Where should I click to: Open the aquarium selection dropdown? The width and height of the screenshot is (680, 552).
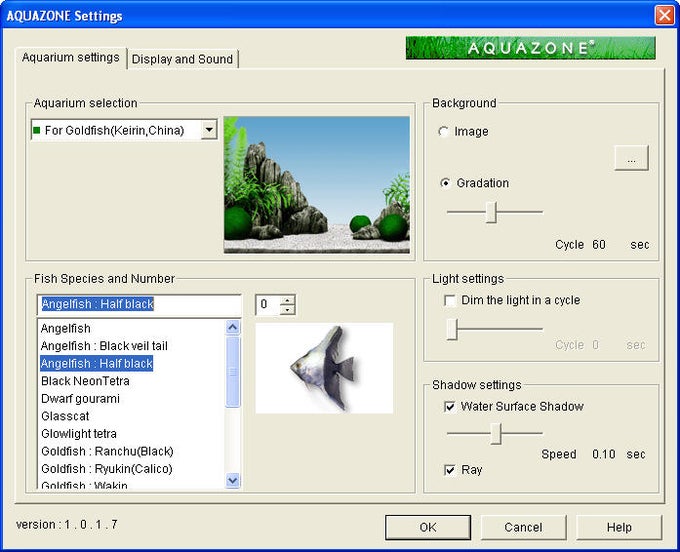(209, 130)
